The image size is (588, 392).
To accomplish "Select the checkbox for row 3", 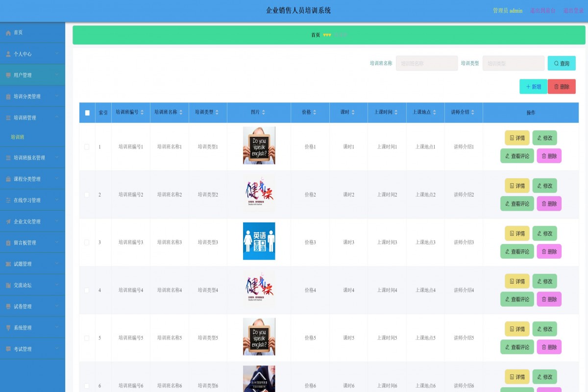I will point(87,243).
